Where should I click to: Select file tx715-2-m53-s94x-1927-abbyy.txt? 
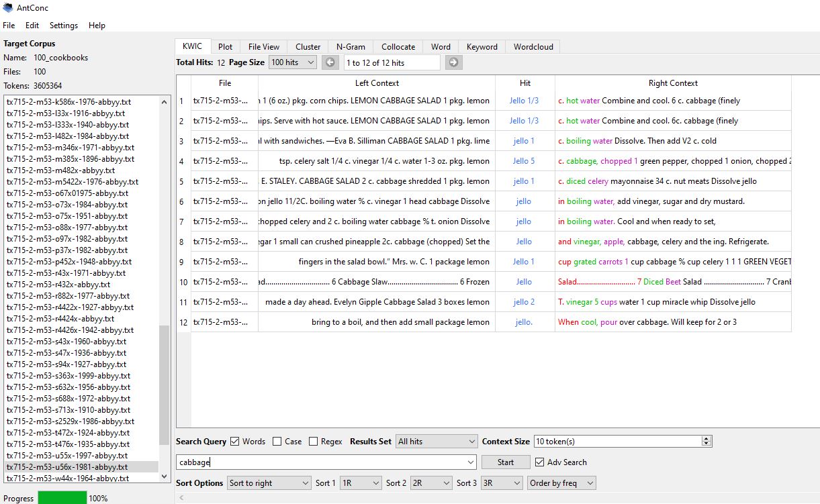pyautogui.click(x=66, y=364)
